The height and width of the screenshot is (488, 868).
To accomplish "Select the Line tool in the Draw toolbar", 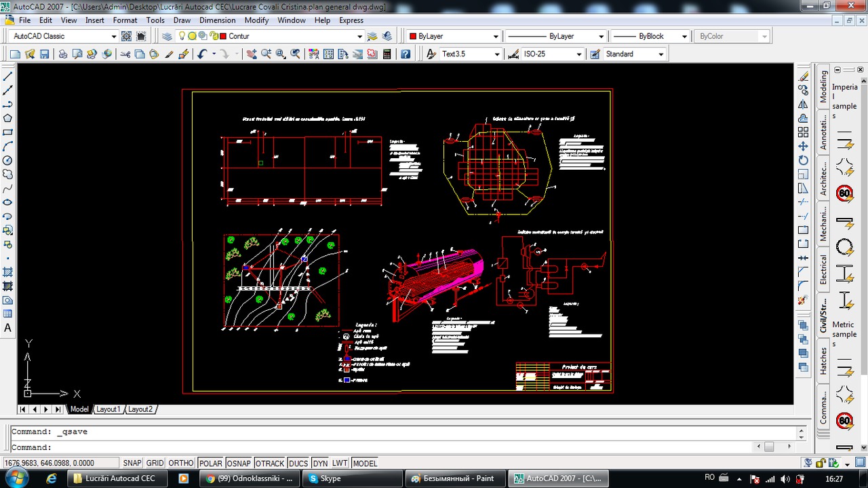I will click(8, 77).
